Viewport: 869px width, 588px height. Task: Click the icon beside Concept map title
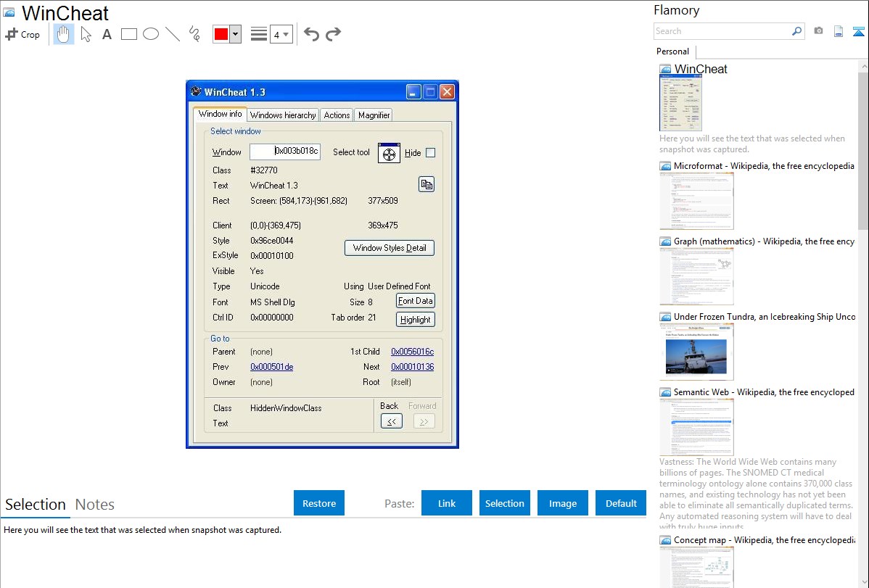(665, 540)
